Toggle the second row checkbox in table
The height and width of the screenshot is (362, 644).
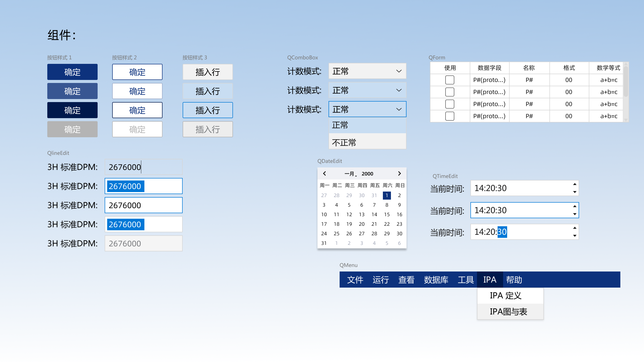(450, 92)
